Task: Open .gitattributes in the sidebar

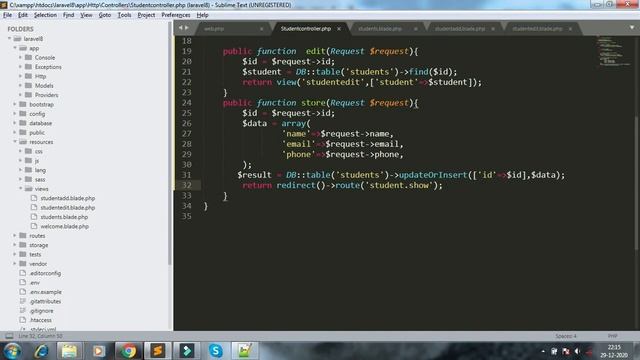Action: 45,301
